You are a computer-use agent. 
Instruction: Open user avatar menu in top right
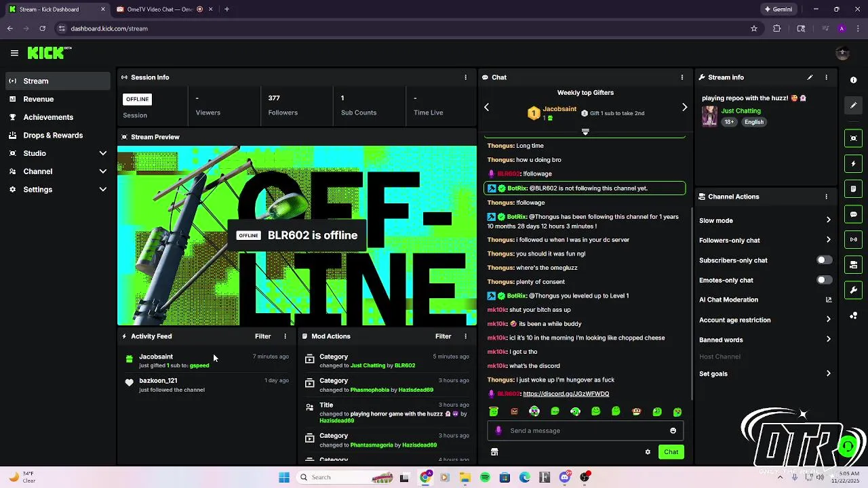click(x=842, y=53)
